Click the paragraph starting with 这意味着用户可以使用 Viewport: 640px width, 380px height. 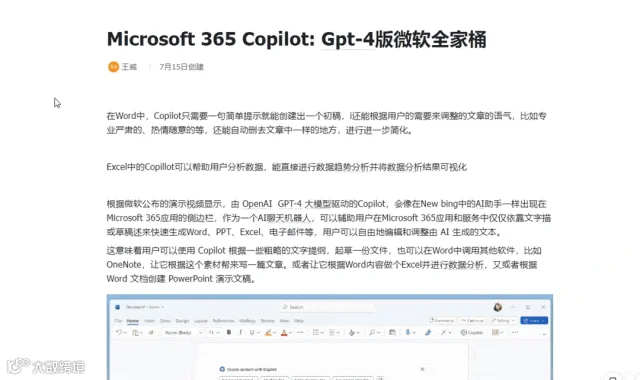(324, 264)
